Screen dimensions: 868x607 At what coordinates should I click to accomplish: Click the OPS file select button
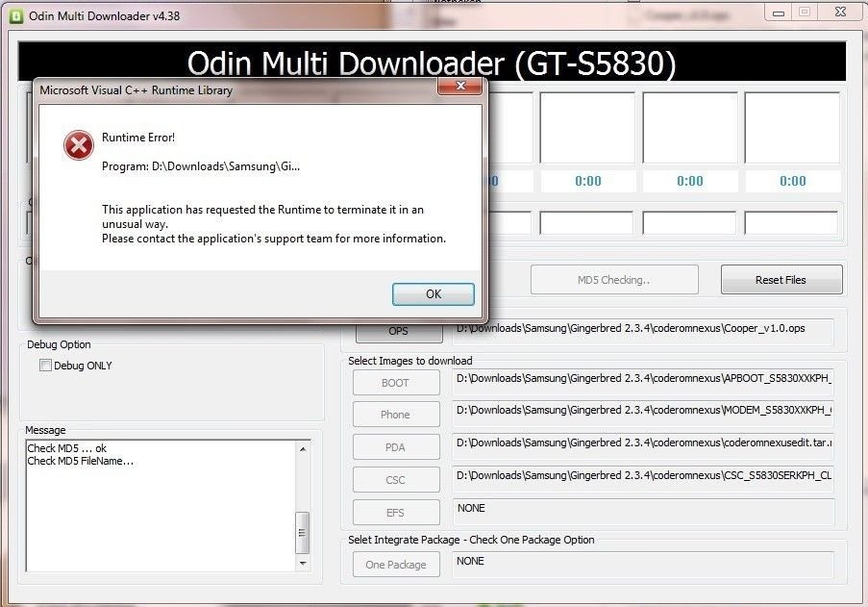[x=399, y=332]
